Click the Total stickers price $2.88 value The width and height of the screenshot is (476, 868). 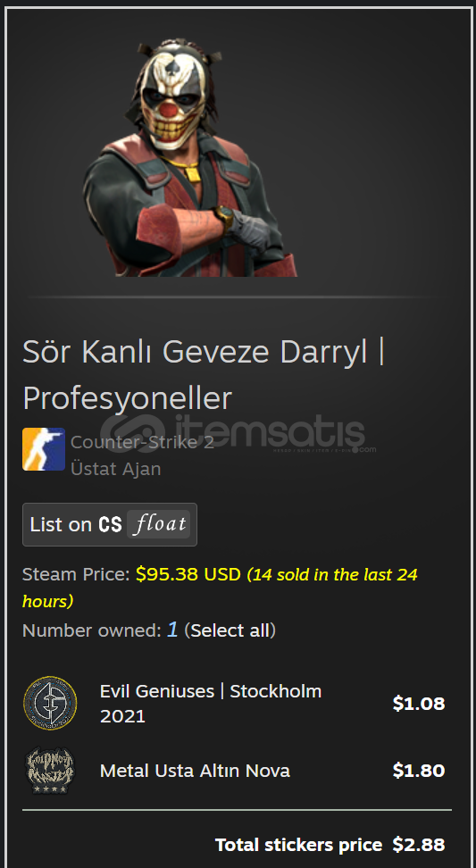[x=419, y=845]
